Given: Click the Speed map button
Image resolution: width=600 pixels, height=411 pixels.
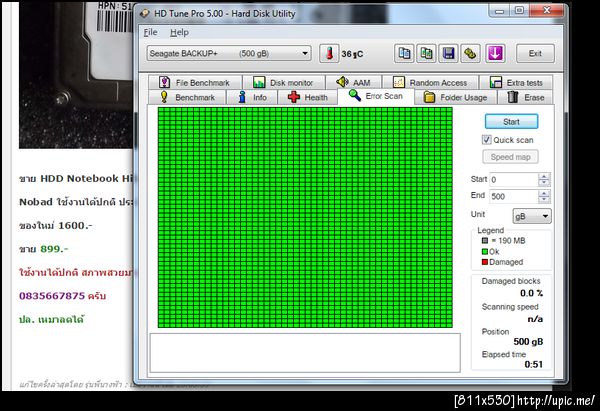Looking at the screenshot, I should tap(510, 157).
